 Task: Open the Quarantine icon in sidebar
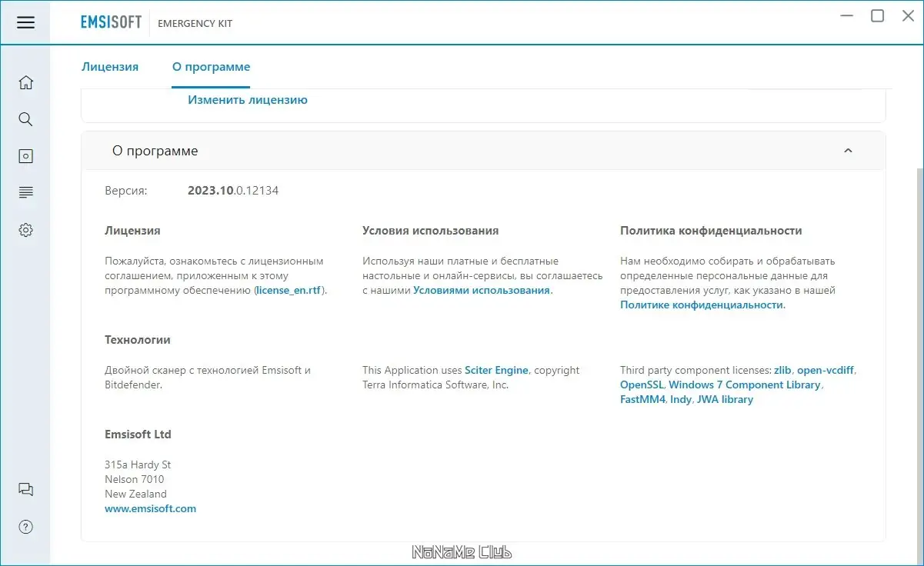pos(25,156)
